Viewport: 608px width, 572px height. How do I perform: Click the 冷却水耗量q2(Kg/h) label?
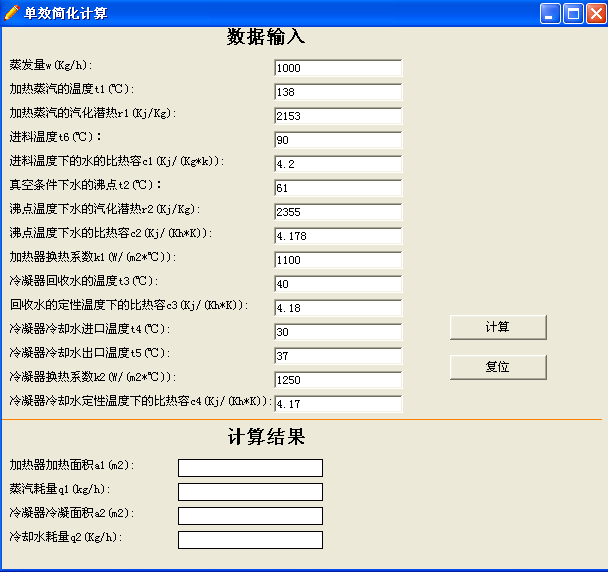click(x=66, y=537)
